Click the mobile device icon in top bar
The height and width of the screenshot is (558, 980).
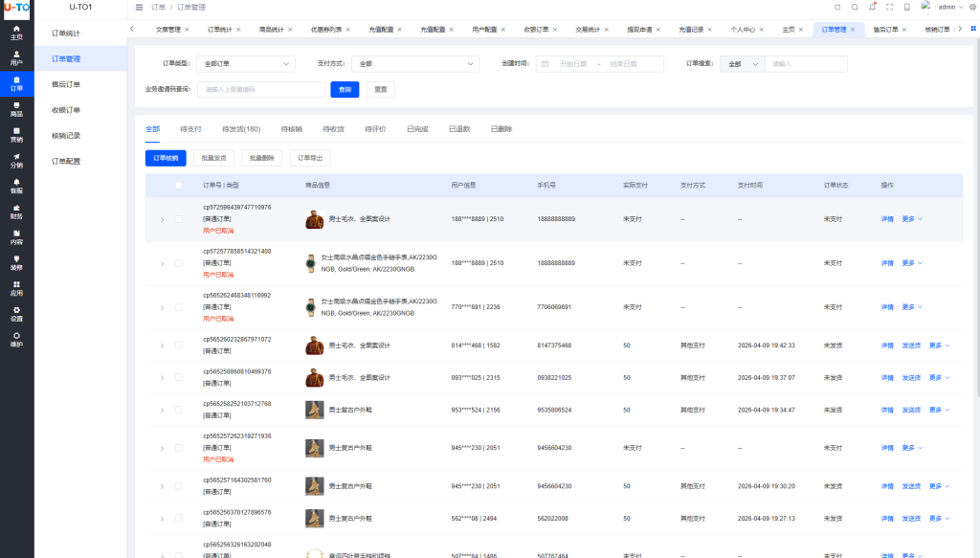pos(907,8)
